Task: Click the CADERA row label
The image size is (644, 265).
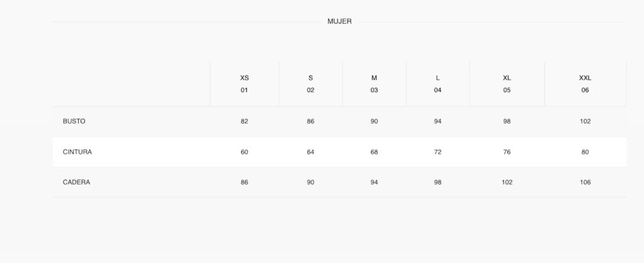Action: [76, 183]
